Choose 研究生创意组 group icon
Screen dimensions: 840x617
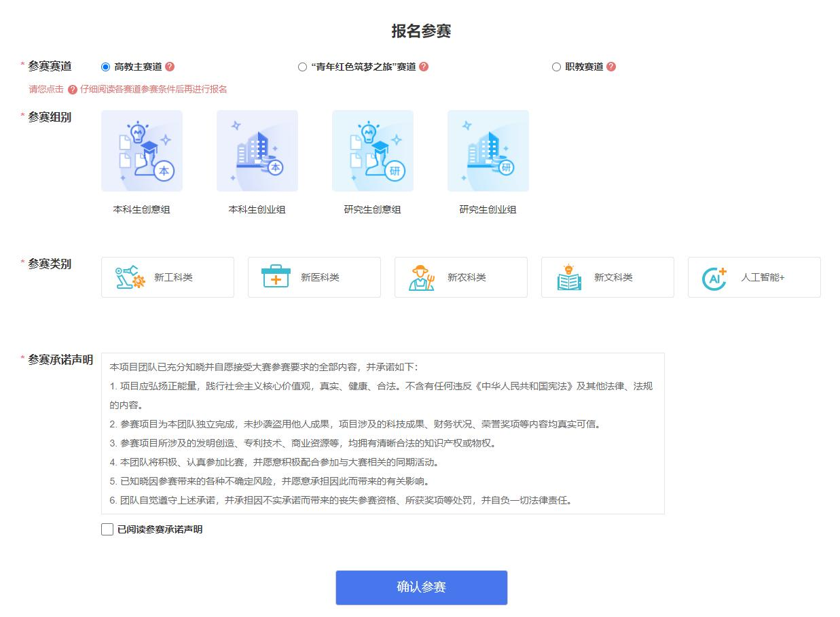pos(372,151)
